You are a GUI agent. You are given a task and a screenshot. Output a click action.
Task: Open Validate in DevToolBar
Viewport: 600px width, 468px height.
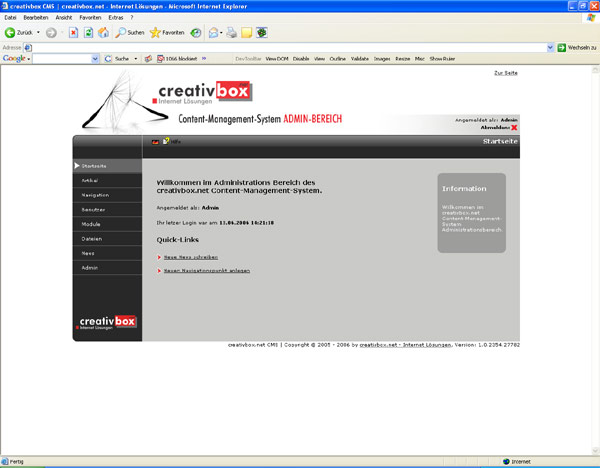[x=360, y=59]
